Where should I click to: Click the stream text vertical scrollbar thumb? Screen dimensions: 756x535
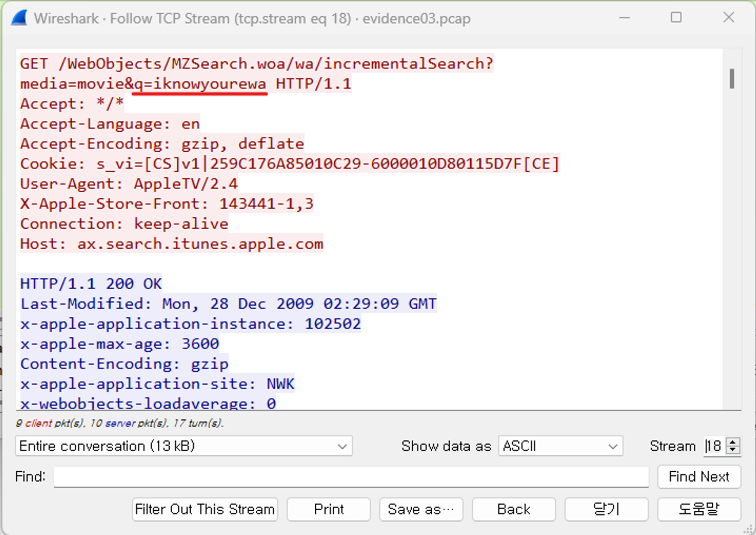click(732, 78)
